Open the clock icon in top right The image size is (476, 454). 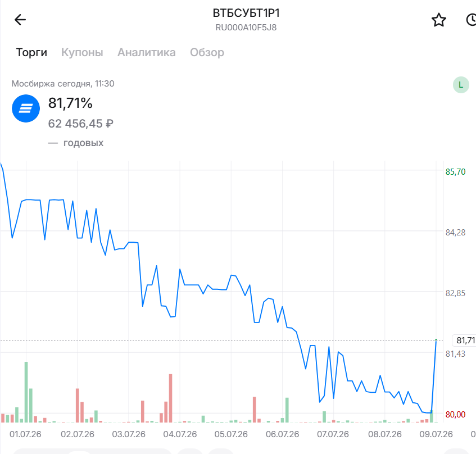point(471,20)
